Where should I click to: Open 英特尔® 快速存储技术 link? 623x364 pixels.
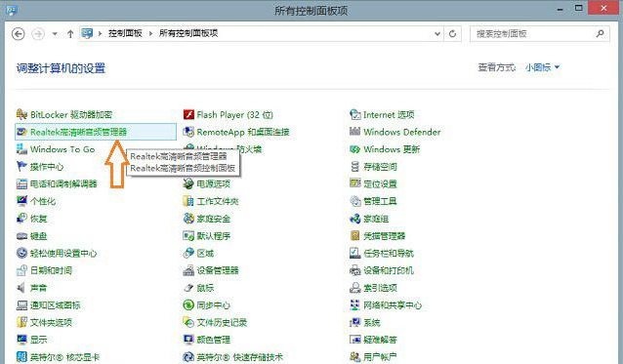(x=239, y=357)
